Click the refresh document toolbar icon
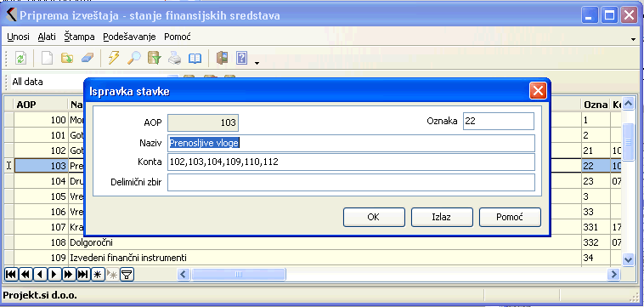This screenshot has height=307, width=644. [x=20, y=59]
